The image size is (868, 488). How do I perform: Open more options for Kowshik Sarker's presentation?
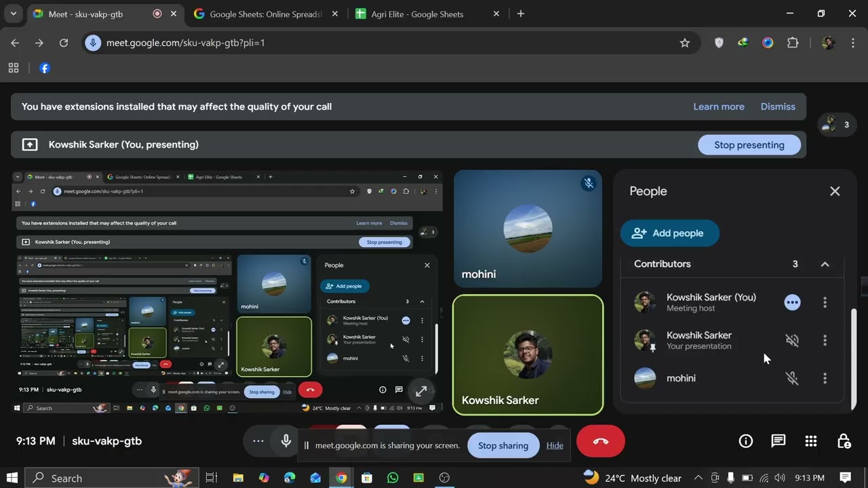pos(825,340)
